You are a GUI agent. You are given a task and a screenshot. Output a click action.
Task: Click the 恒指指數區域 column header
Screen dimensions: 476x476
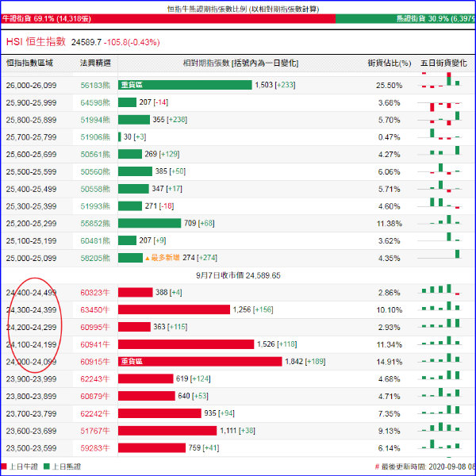[x=29, y=63]
